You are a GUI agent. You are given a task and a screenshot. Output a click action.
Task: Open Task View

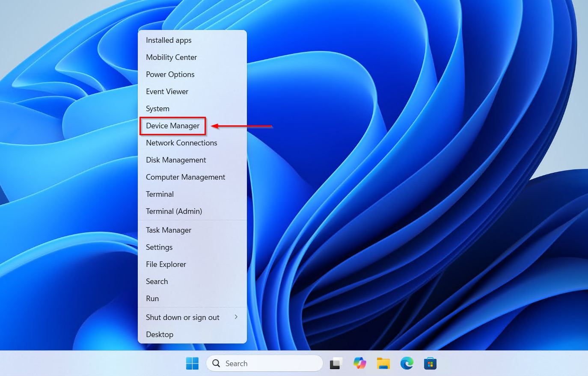coord(336,363)
